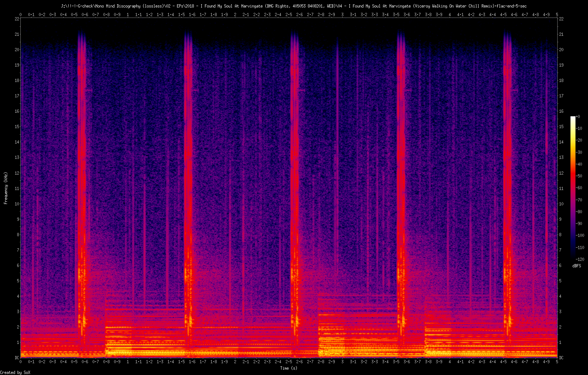Image resolution: width=588 pixels, height=375 pixels.
Task: Click the file path title above the spectrogram
Action: pos(294,6)
